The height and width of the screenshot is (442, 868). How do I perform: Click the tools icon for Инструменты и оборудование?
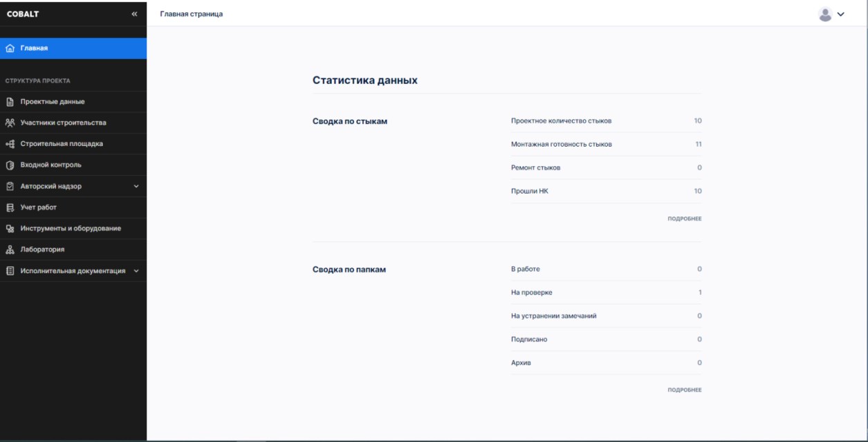coord(10,228)
